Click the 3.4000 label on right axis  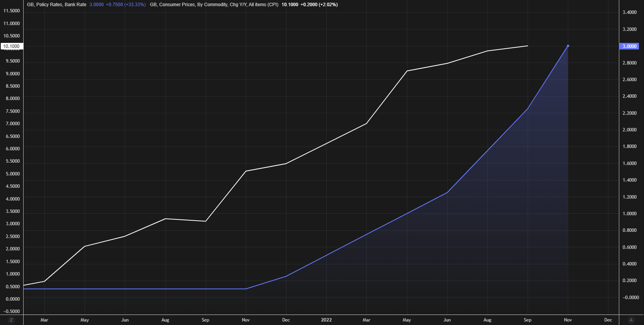(630, 12)
